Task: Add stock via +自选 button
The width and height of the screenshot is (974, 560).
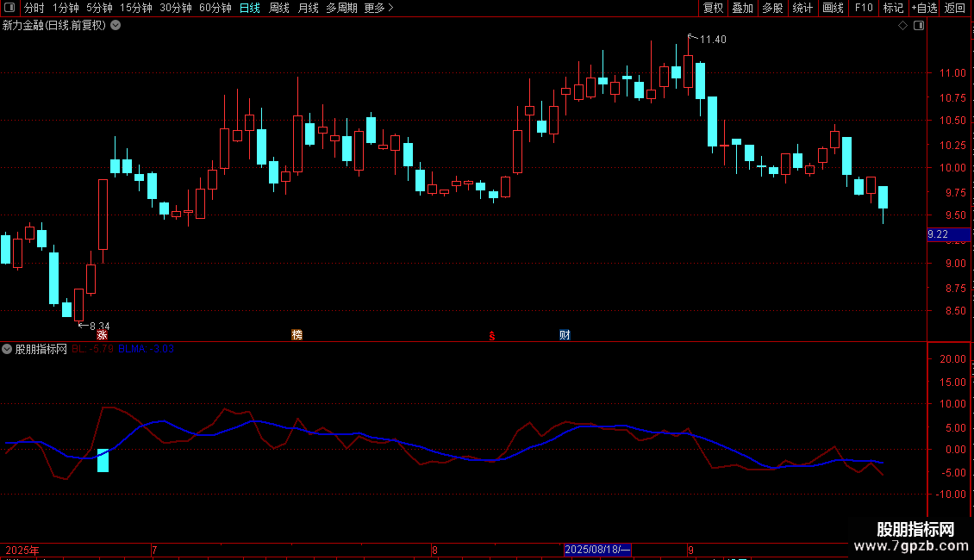Action: click(924, 8)
